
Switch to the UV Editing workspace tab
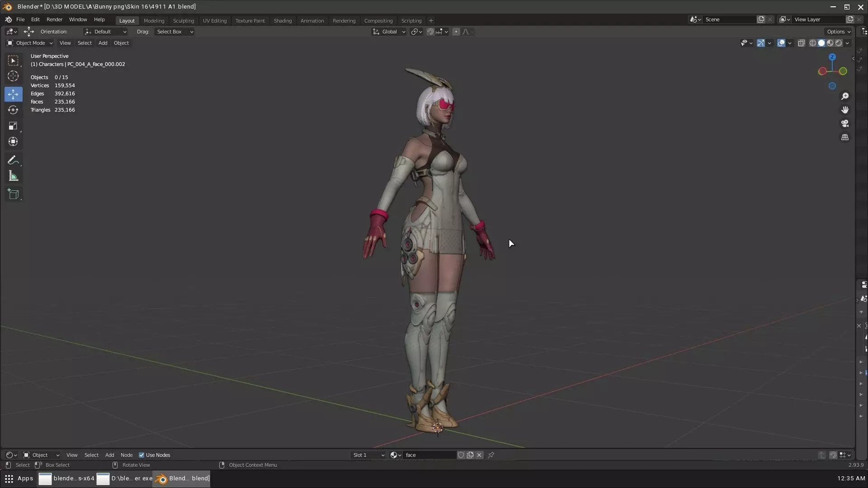[215, 21]
